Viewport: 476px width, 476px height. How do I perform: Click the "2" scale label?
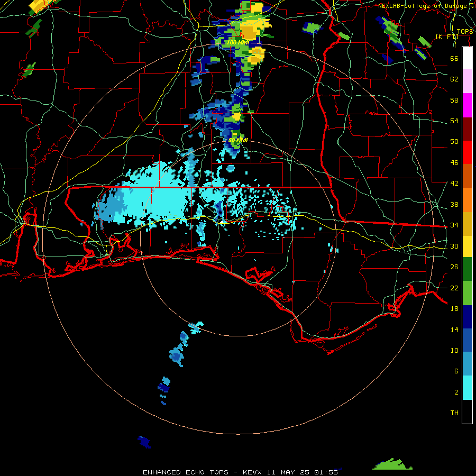pyautogui.click(x=456, y=392)
